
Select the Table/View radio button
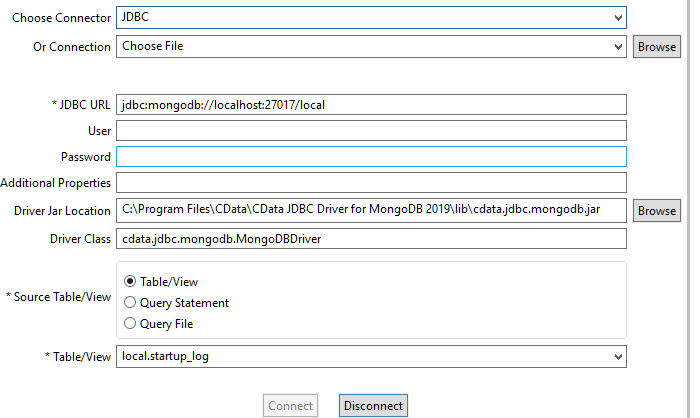(130, 281)
